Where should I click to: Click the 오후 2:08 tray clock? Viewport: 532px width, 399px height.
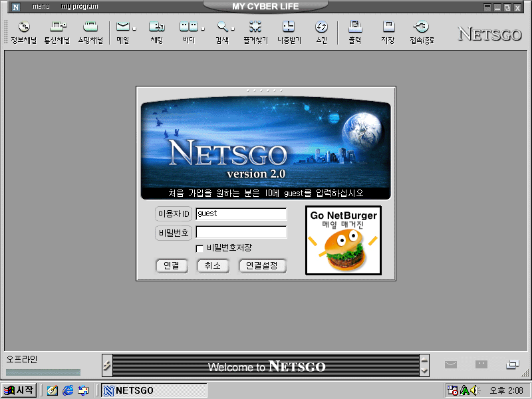point(506,390)
